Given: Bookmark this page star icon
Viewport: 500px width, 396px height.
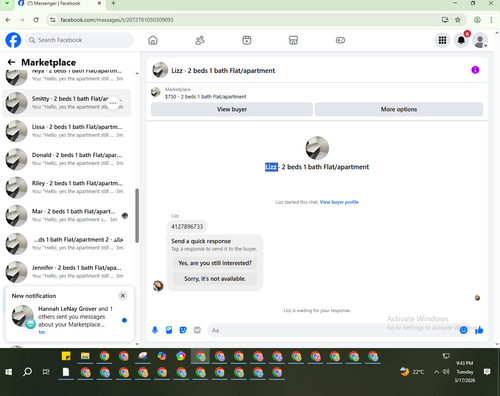Looking at the screenshot, I should [x=458, y=20].
